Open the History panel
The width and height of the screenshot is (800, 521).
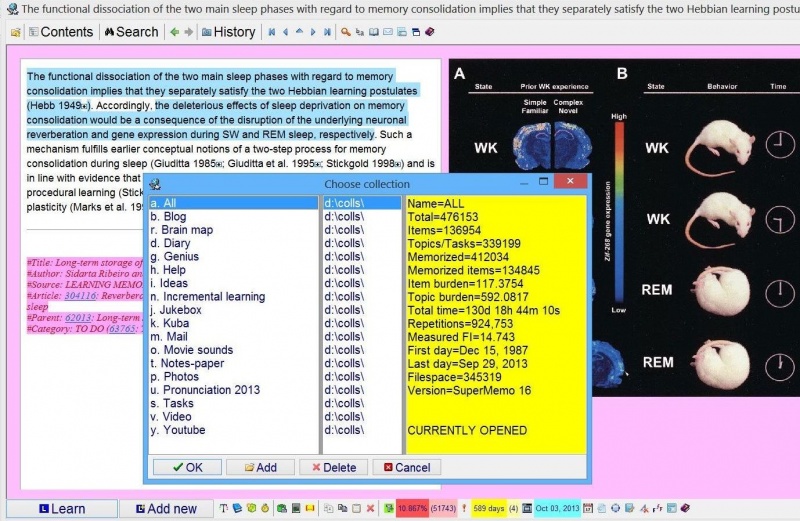pyautogui.click(x=228, y=32)
